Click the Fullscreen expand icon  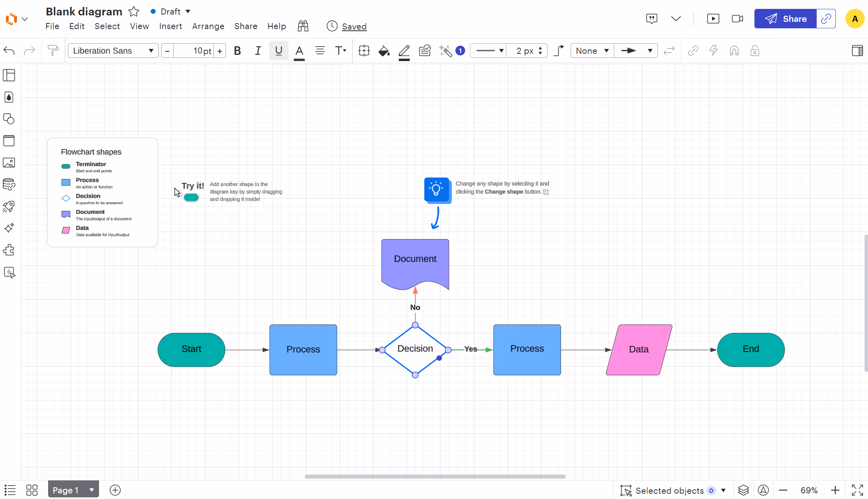click(857, 491)
